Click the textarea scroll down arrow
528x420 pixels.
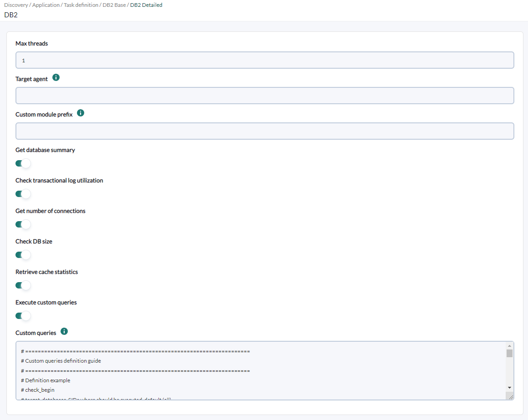point(509,388)
